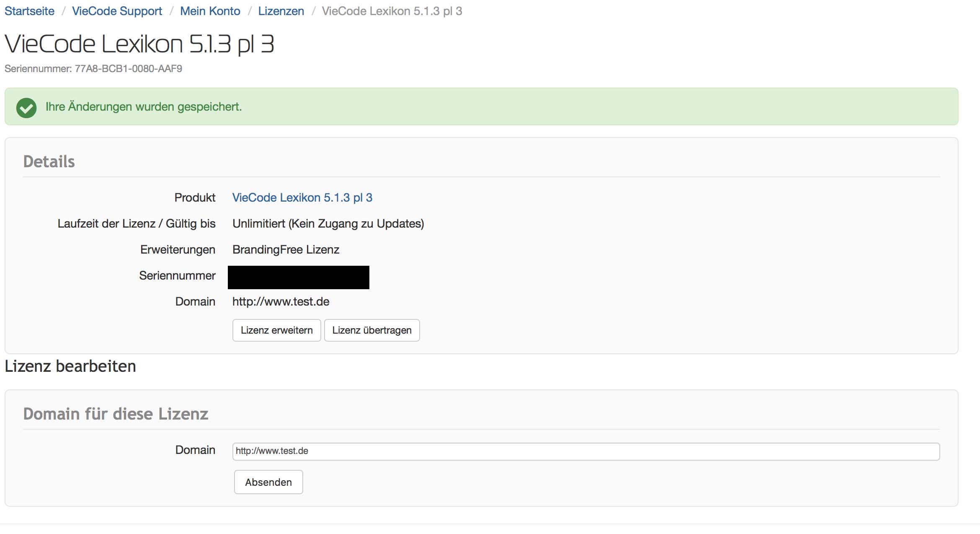Screen dimensions: 980x534
Task: Click the Details section heading
Action: click(x=49, y=161)
